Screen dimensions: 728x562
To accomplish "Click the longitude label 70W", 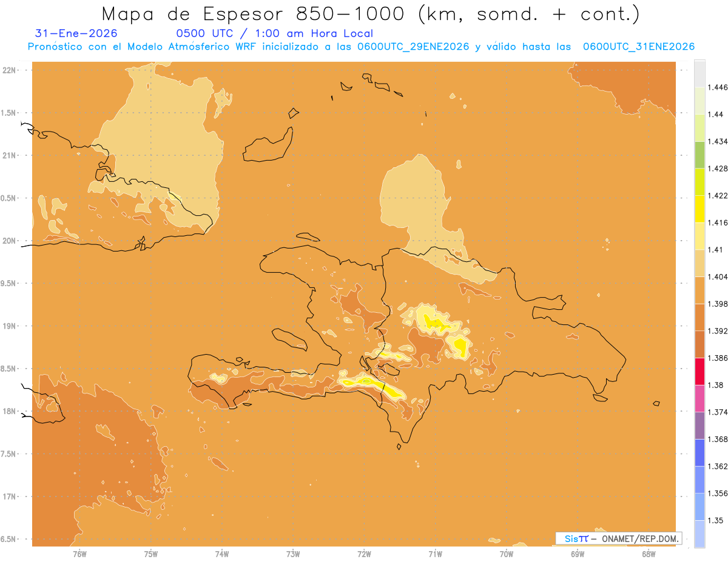I will (x=507, y=554).
